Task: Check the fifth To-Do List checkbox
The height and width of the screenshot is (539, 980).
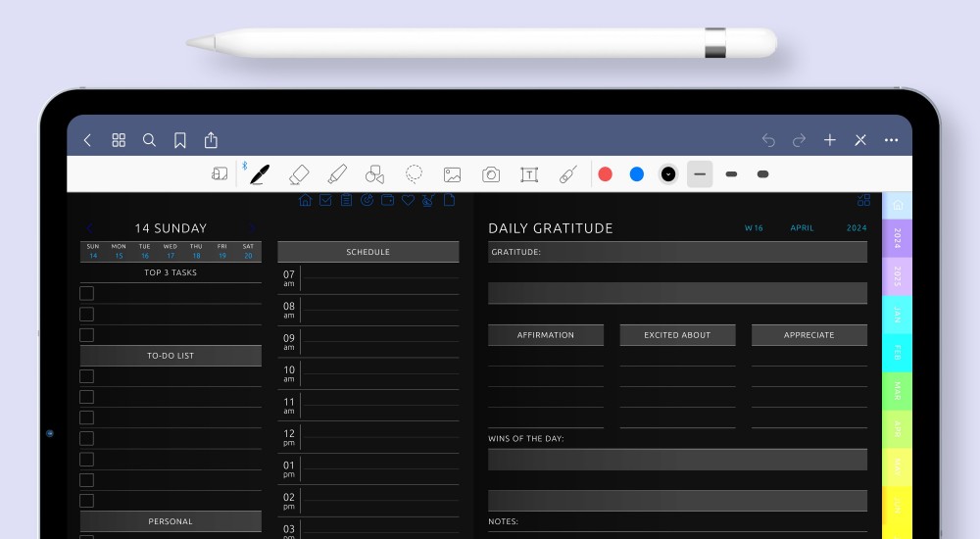Action: (x=87, y=460)
